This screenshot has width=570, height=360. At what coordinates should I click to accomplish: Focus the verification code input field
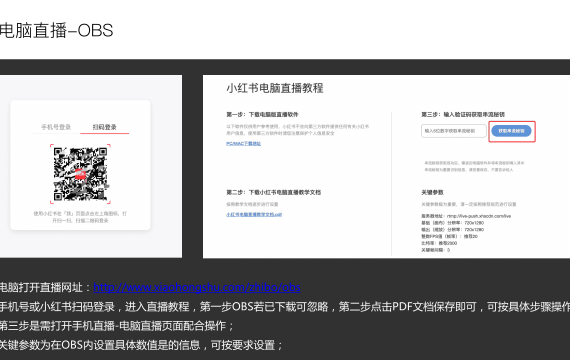pyautogui.click(x=454, y=131)
